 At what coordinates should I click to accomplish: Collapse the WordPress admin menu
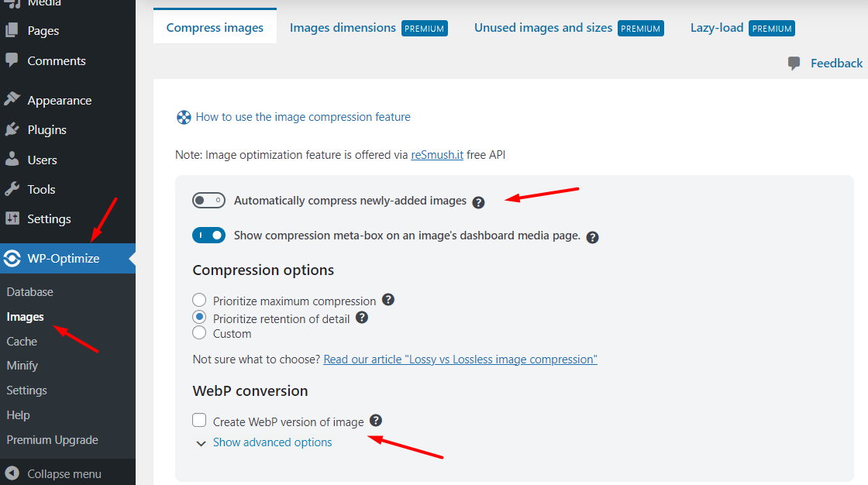click(54, 473)
